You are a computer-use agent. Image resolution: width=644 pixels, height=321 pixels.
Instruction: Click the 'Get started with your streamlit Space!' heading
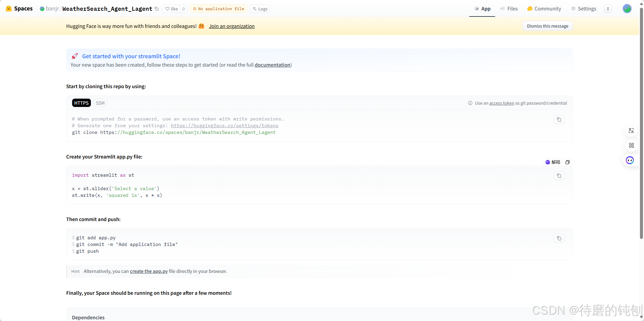131,56
